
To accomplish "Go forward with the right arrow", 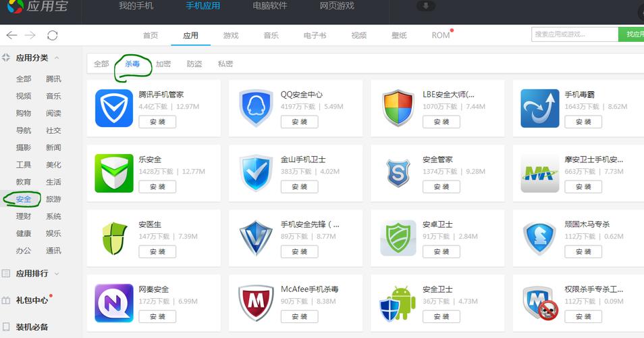I will (30, 35).
